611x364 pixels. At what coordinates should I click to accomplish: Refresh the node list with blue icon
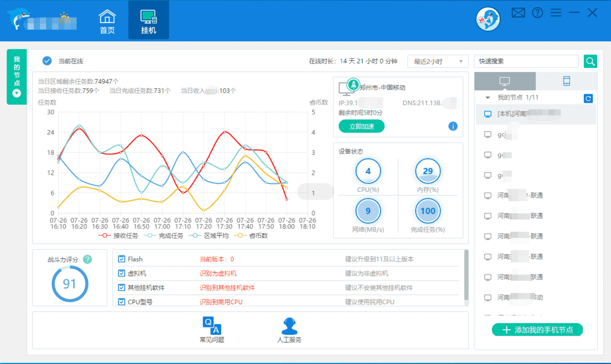(x=588, y=98)
